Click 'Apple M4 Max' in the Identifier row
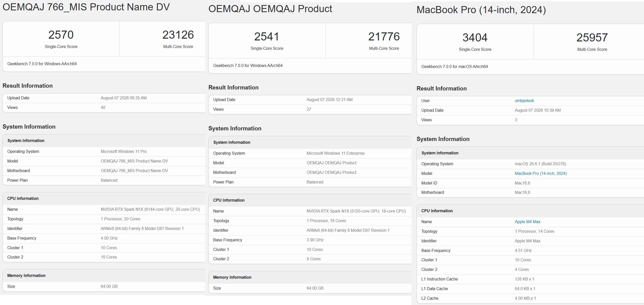644x305 pixels. pyautogui.click(x=528, y=241)
